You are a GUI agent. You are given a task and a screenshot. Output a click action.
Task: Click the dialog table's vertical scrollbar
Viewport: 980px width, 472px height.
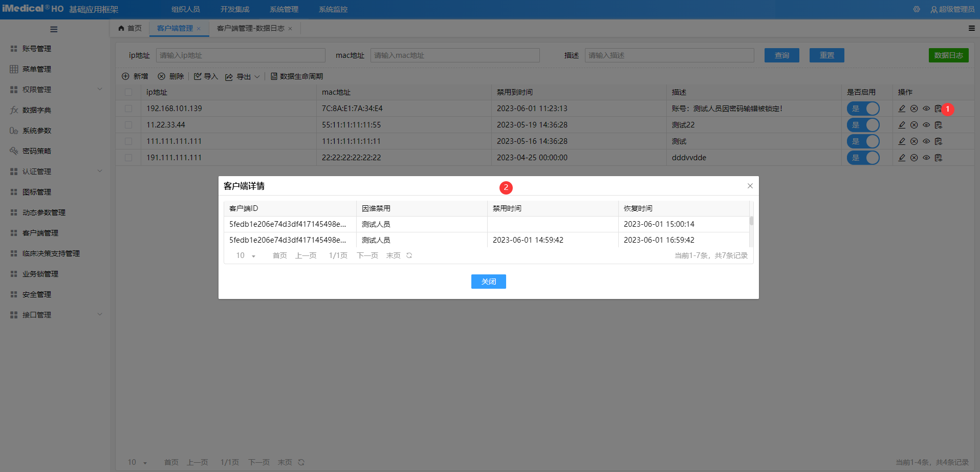pyautogui.click(x=751, y=221)
